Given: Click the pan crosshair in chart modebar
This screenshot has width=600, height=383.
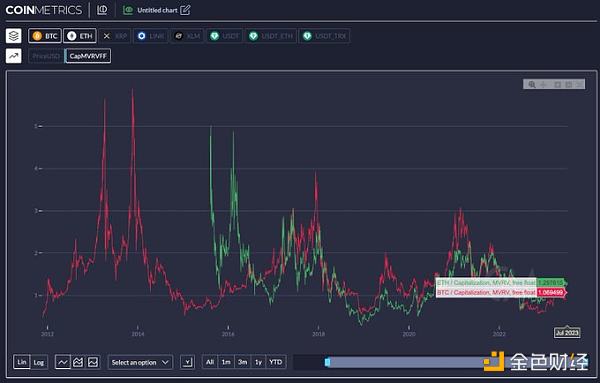Looking at the screenshot, I should [543, 84].
